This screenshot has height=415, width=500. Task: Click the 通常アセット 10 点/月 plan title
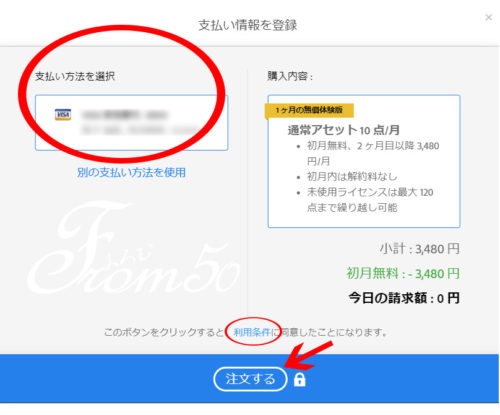click(343, 130)
